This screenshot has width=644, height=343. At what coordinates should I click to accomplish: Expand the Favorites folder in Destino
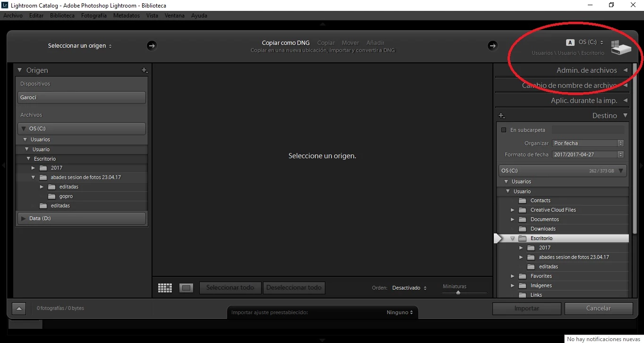point(512,276)
